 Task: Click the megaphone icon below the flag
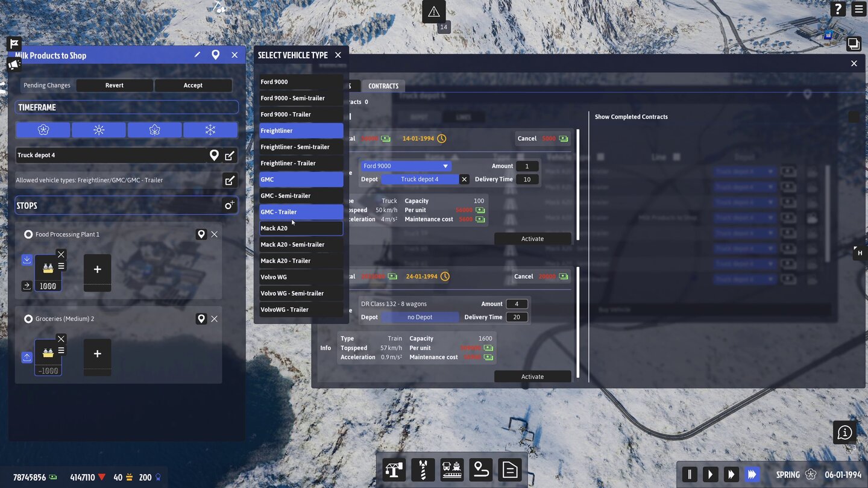14,64
